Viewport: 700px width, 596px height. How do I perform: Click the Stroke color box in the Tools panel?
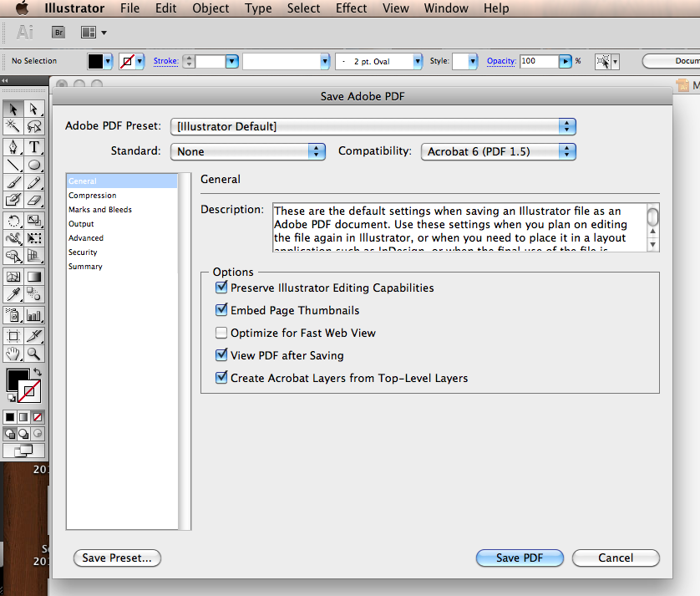click(29, 391)
